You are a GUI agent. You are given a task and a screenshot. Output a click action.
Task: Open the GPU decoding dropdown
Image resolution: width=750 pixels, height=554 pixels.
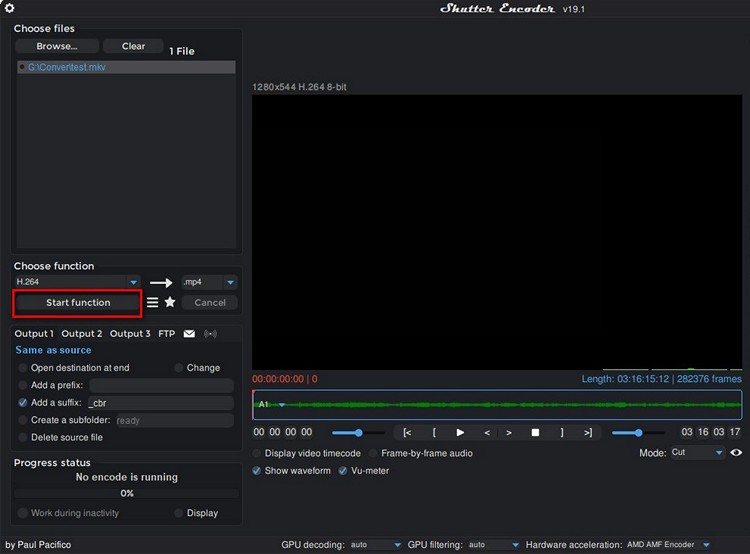(375, 544)
